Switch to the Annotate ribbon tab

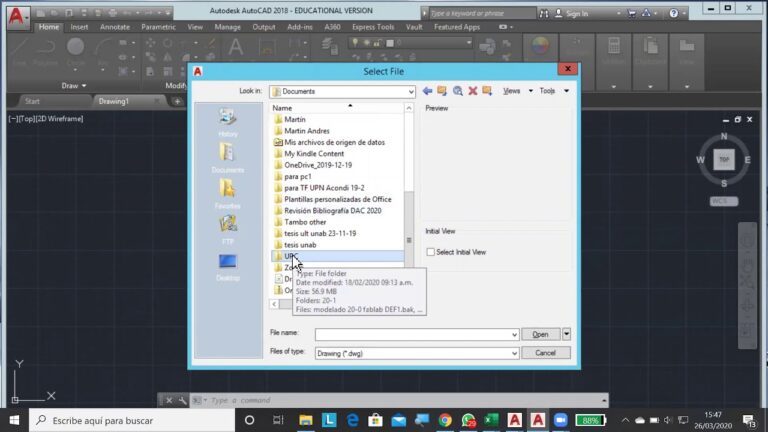115,27
